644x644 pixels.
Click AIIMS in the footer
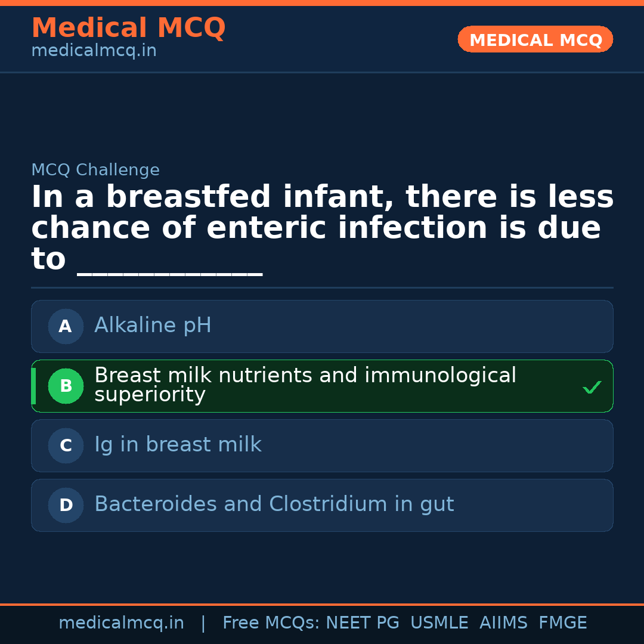click(x=503, y=623)
